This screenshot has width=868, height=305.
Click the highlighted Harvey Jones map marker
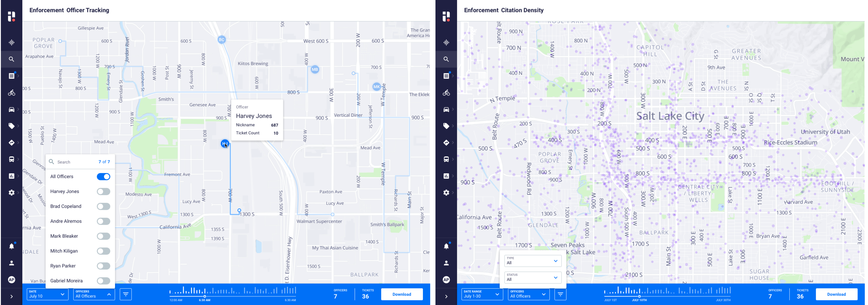[225, 144]
